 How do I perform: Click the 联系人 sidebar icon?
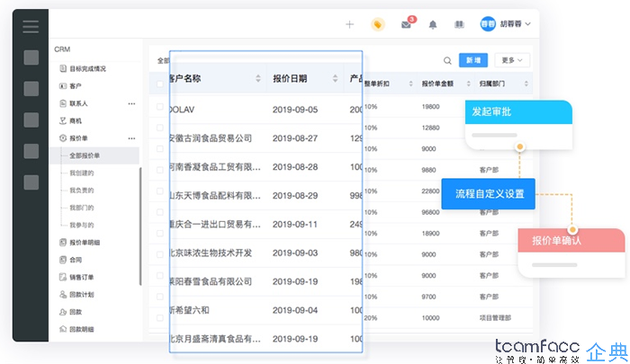coord(63,103)
